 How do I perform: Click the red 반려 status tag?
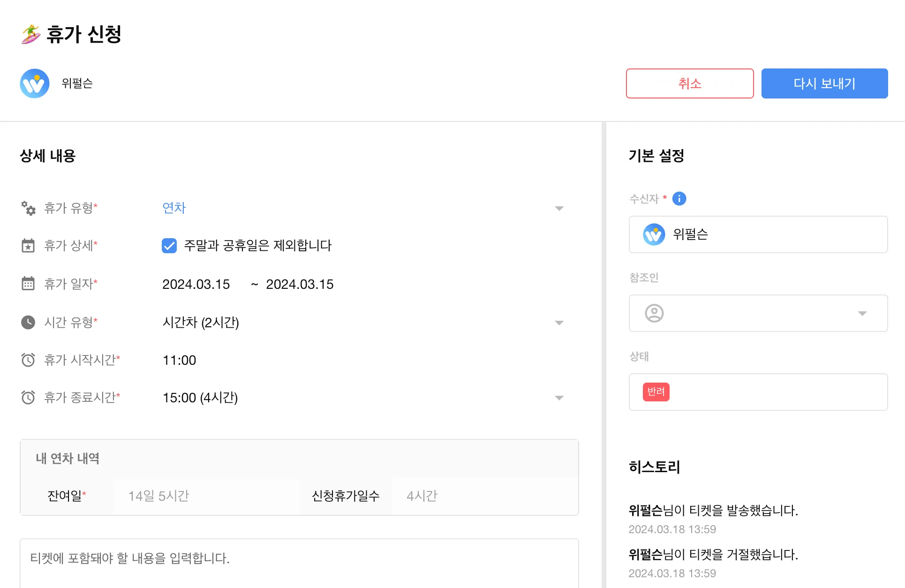[x=656, y=392]
